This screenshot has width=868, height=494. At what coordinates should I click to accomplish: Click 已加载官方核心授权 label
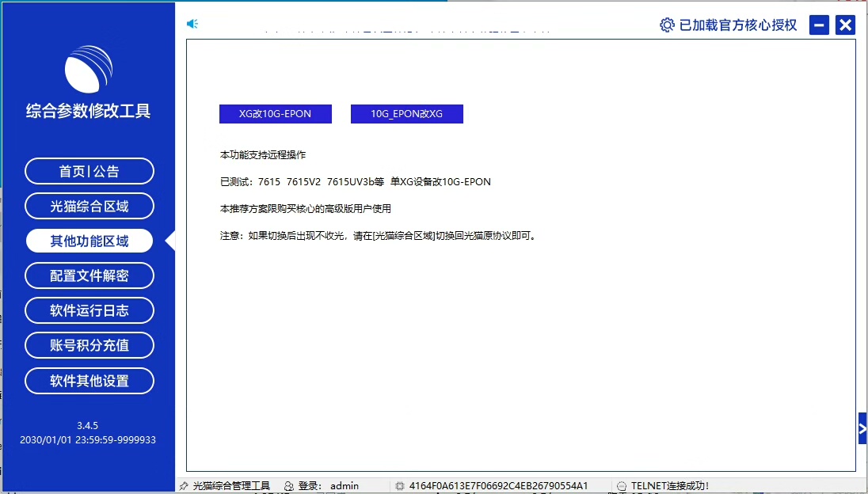coord(738,25)
